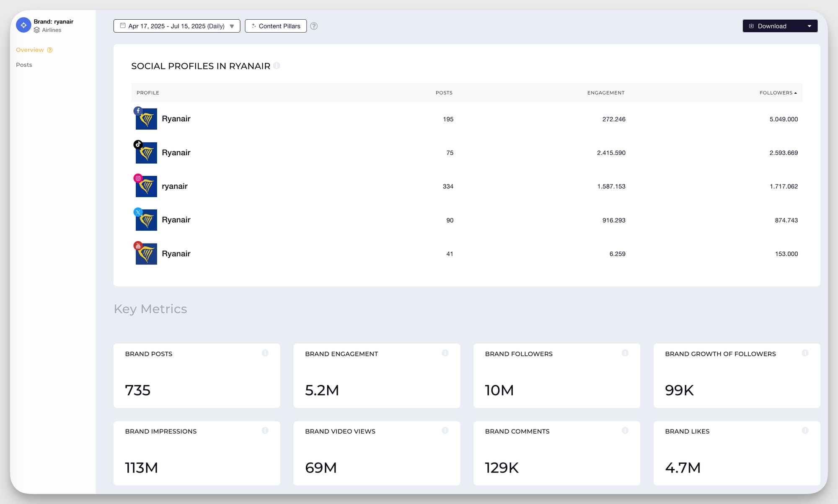The image size is (838, 504).
Task: Click the info icon on Brand Likes card
Action: (805, 430)
